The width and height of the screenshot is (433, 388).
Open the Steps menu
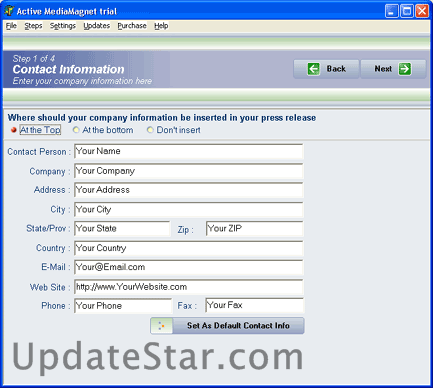(33, 26)
